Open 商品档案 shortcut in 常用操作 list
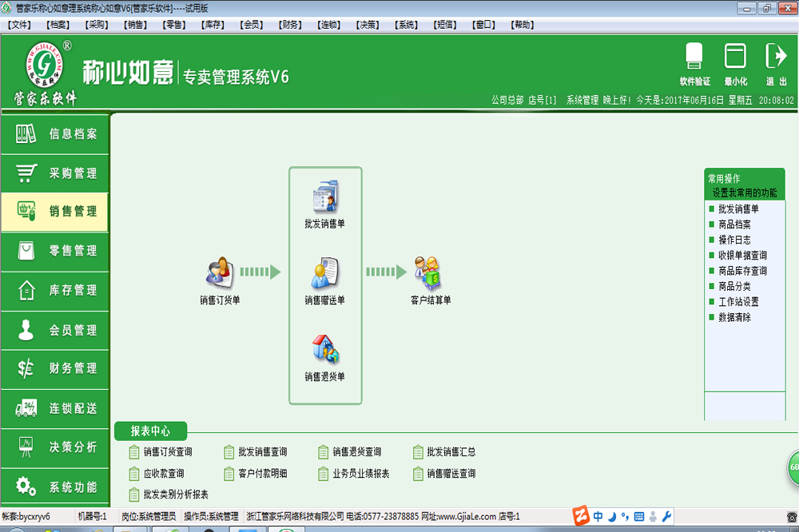799x532 pixels. 730,224
